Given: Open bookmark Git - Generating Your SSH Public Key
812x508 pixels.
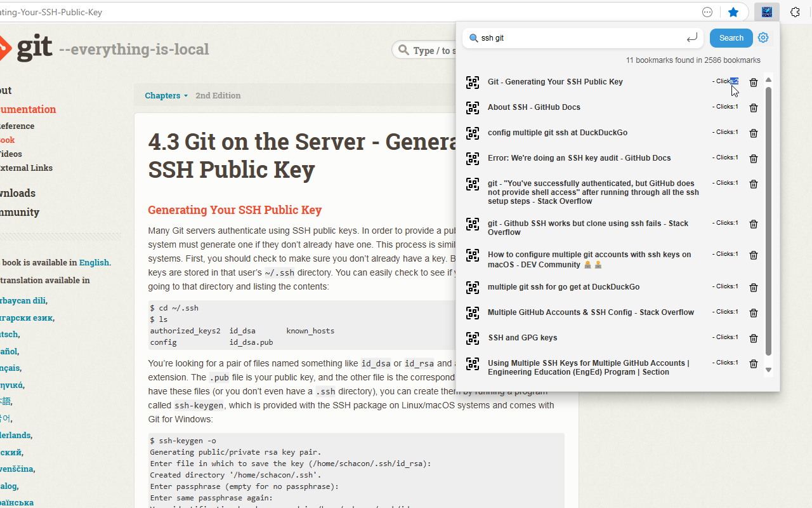Looking at the screenshot, I should (555, 82).
